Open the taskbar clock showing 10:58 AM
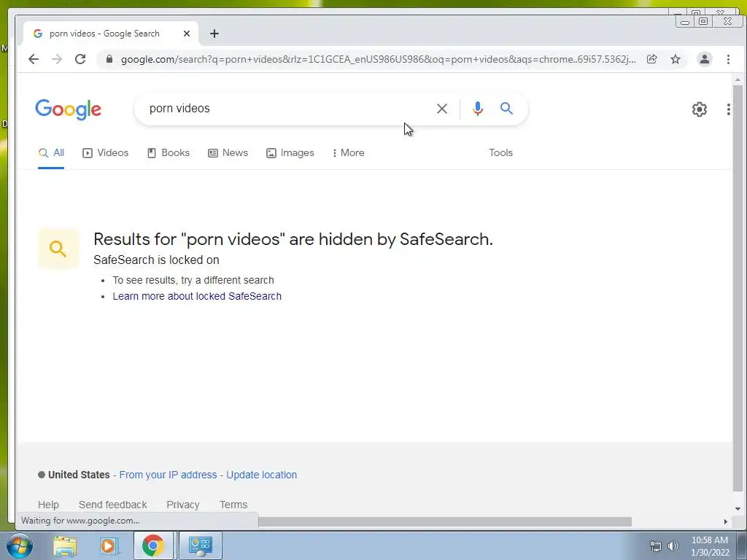 tap(710, 546)
